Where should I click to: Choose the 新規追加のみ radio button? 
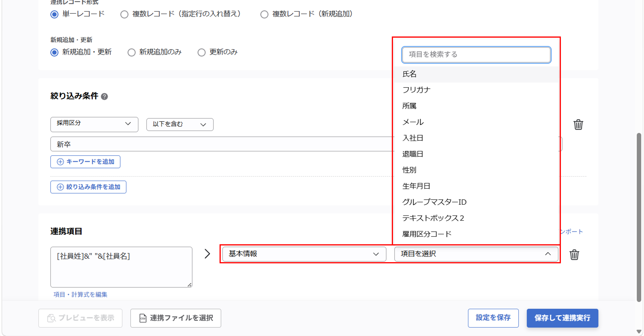click(x=131, y=52)
